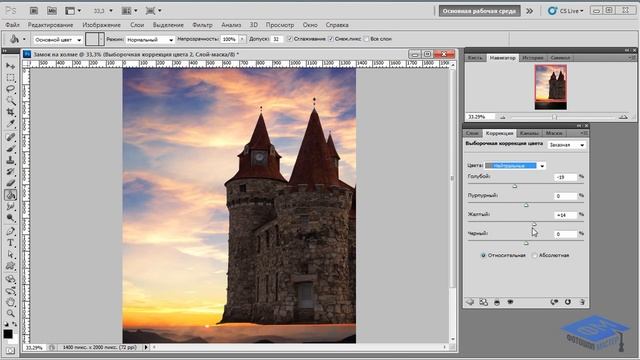
Task: Open the Просмотр menu
Action: coord(280,25)
